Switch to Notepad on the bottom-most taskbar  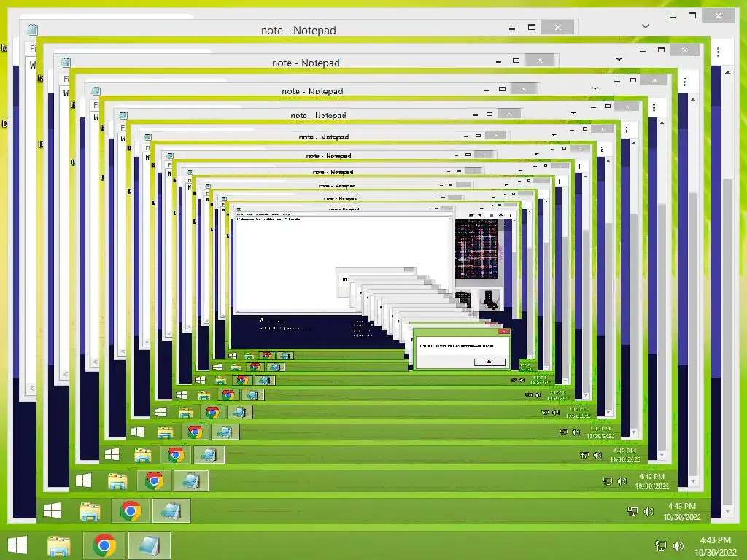point(149,545)
